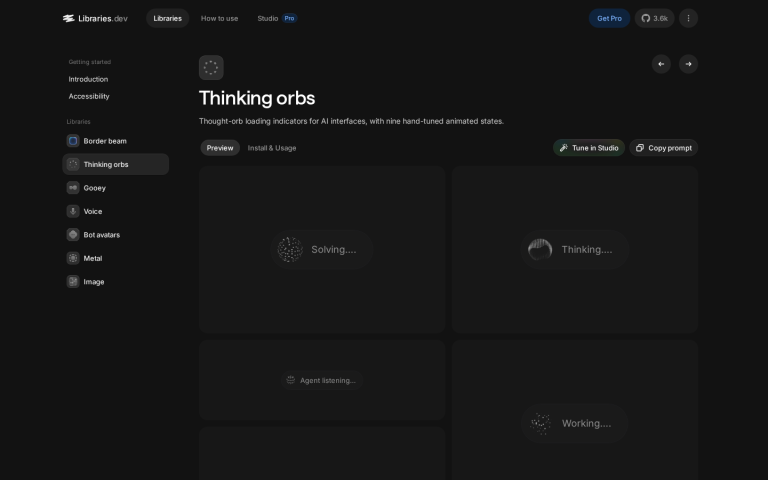The width and height of the screenshot is (768, 480).
Task: Click the Solving.... pill label
Action: point(334,250)
